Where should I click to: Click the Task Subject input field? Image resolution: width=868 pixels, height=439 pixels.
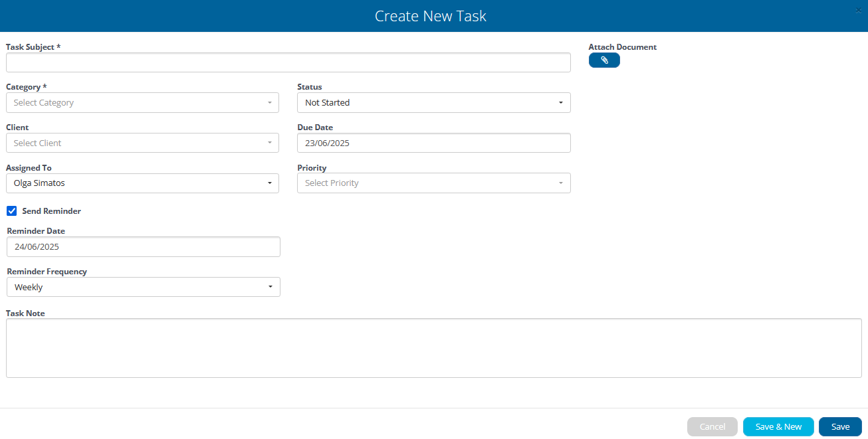coord(288,62)
